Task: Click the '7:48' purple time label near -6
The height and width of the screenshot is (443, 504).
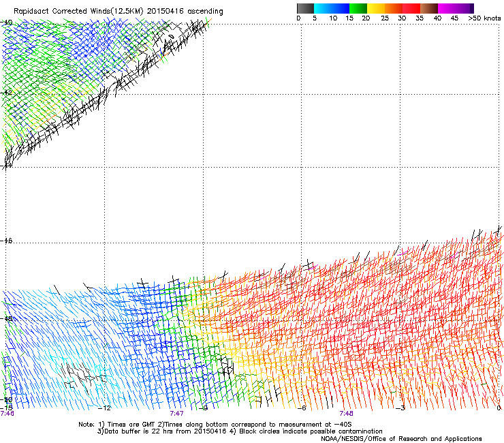Action: [346, 414]
